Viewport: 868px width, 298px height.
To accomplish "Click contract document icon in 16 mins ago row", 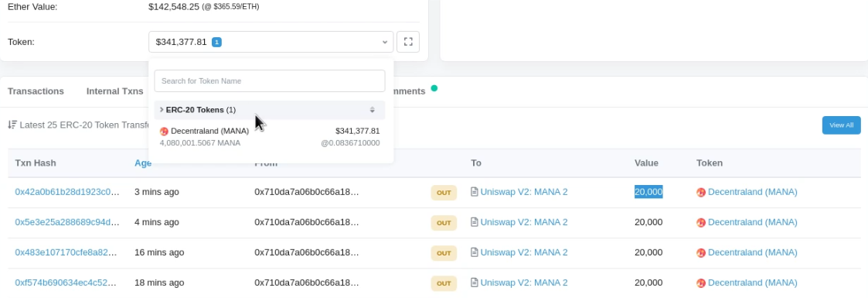I will pyautogui.click(x=475, y=252).
